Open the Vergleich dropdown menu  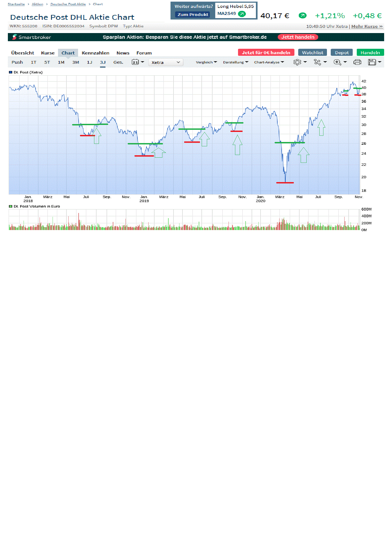206,62
